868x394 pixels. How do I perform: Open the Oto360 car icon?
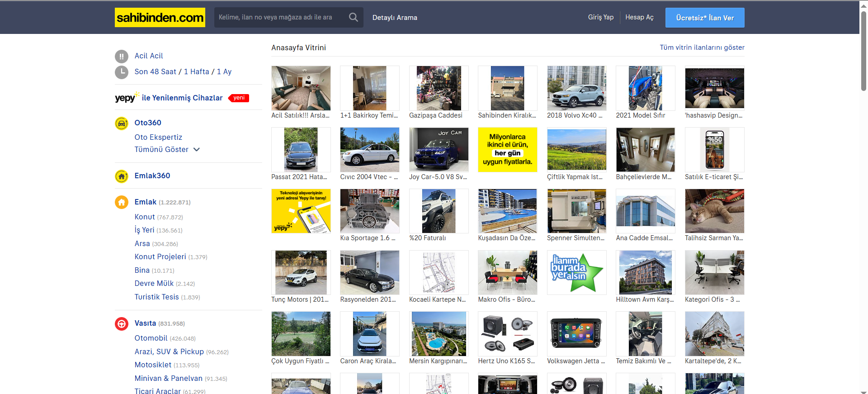pyautogui.click(x=121, y=123)
